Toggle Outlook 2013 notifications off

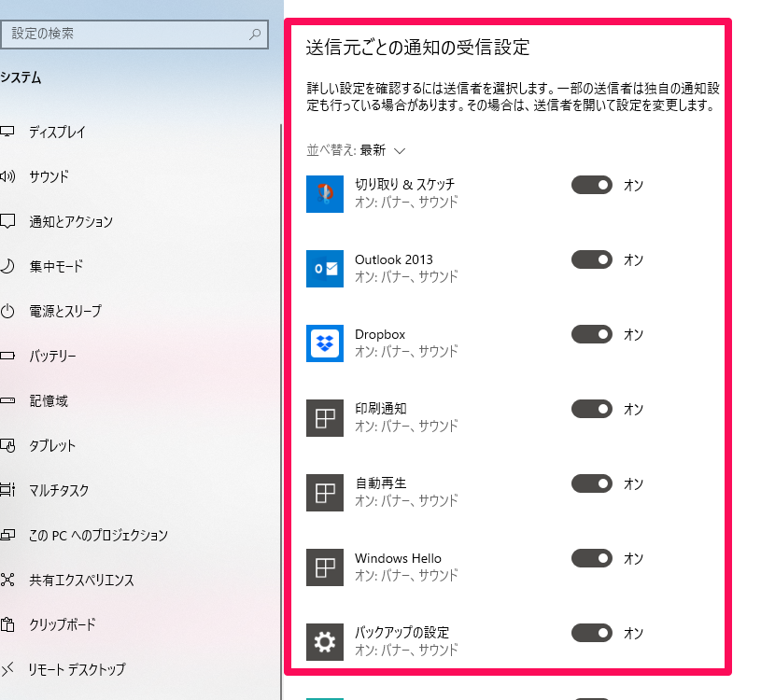pyautogui.click(x=592, y=259)
